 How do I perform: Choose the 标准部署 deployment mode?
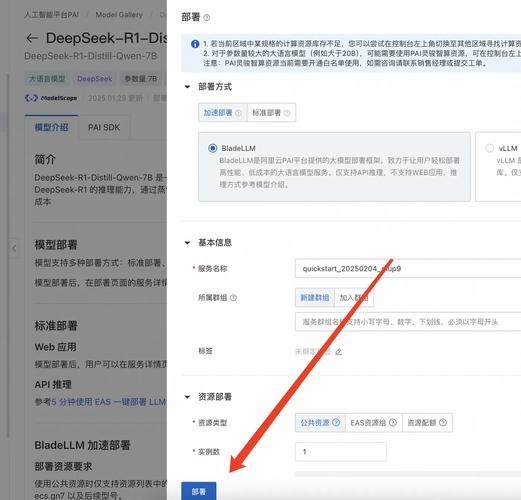271,113
